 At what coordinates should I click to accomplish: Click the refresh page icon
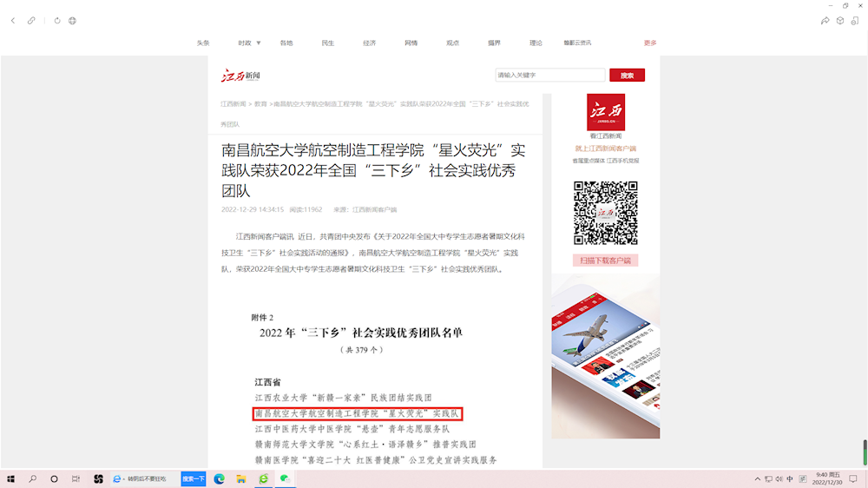point(57,21)
